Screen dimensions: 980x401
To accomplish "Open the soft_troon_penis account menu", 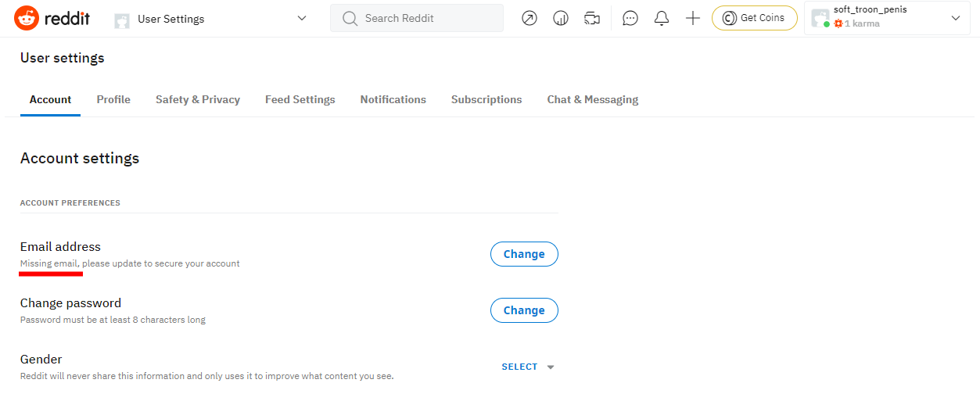I will [887, 18].
